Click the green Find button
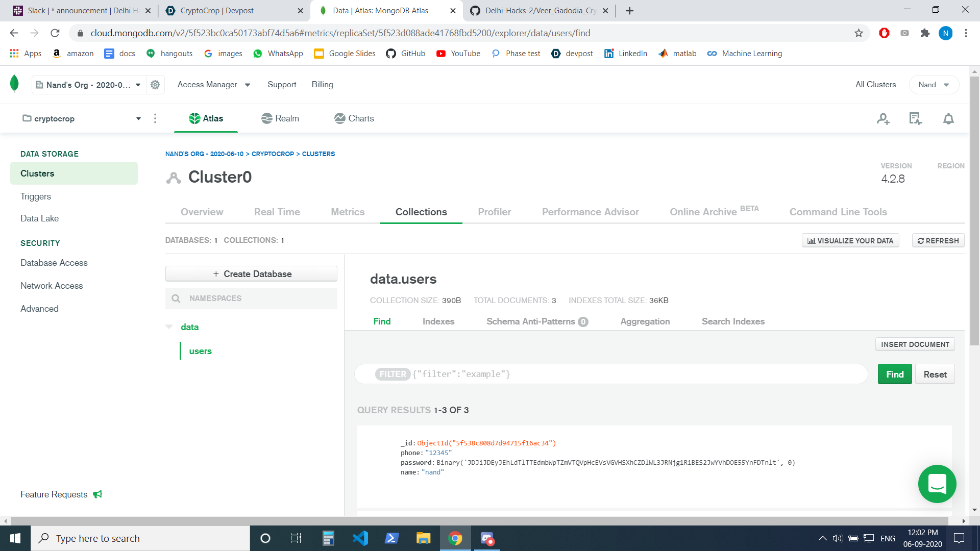980x551 pixels. point(894,374)
